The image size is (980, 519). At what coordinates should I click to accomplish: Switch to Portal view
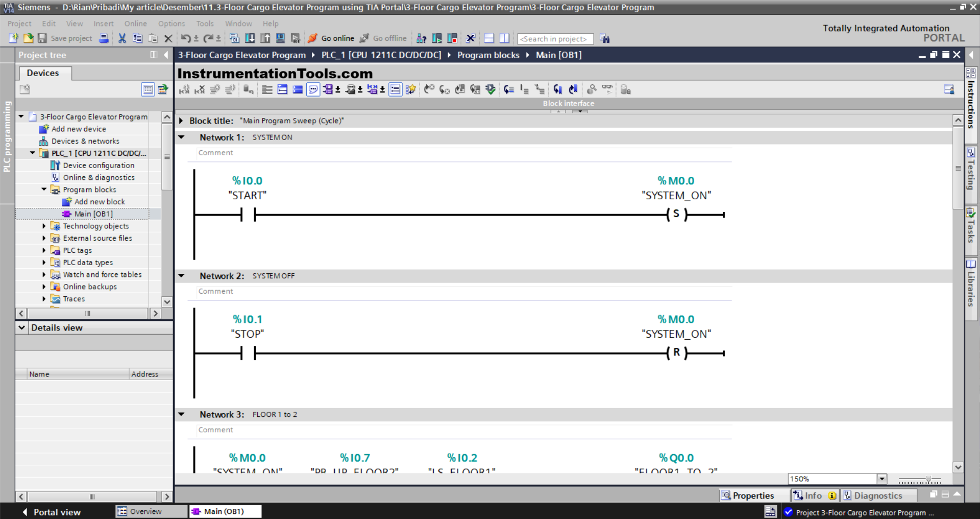tap(52, 512)
